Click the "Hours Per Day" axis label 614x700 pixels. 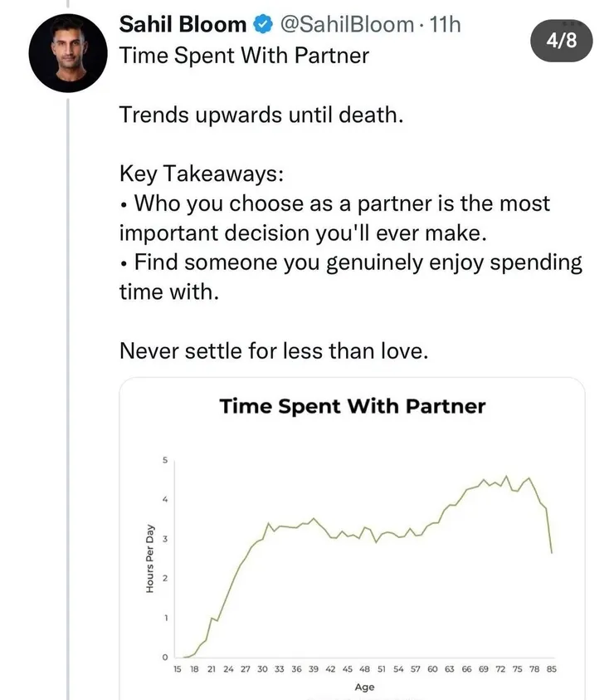point(150,558)
